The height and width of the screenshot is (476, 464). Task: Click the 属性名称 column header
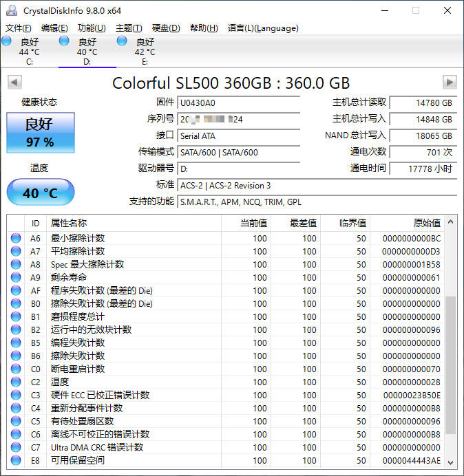pyautogui.click(x=134, y=223)
